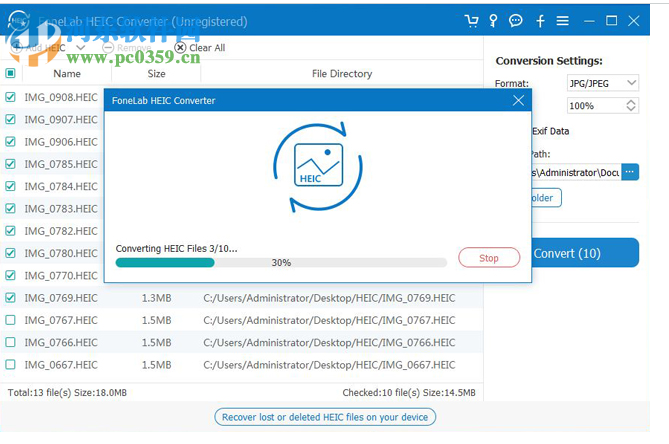Viewport: 669px width, 444px height.
Task: Sort by the File Directory column header
Action: coord(342,73)
